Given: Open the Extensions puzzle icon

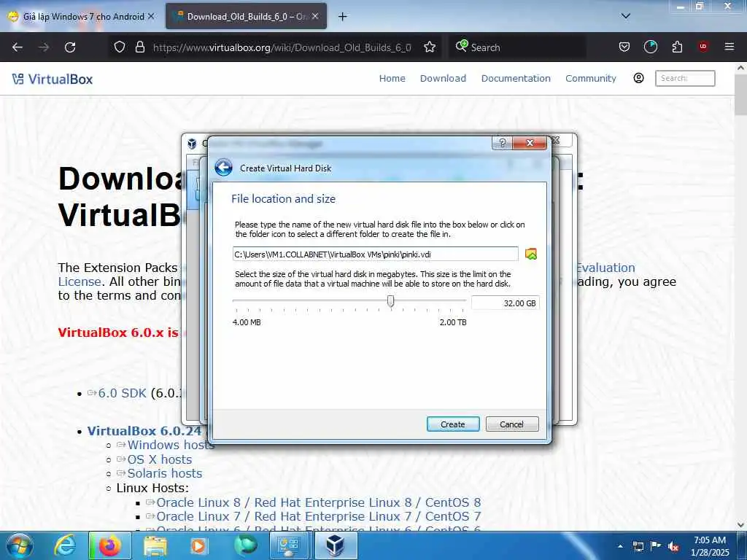Looking at the screenshot, I should [677, 47].
